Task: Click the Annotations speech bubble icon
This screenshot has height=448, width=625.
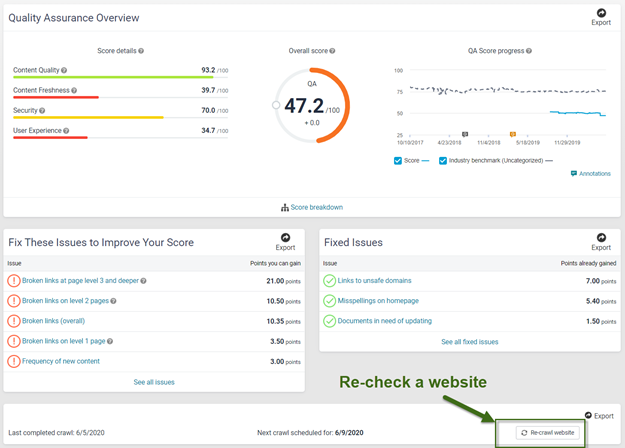Action: coord(574,173)
